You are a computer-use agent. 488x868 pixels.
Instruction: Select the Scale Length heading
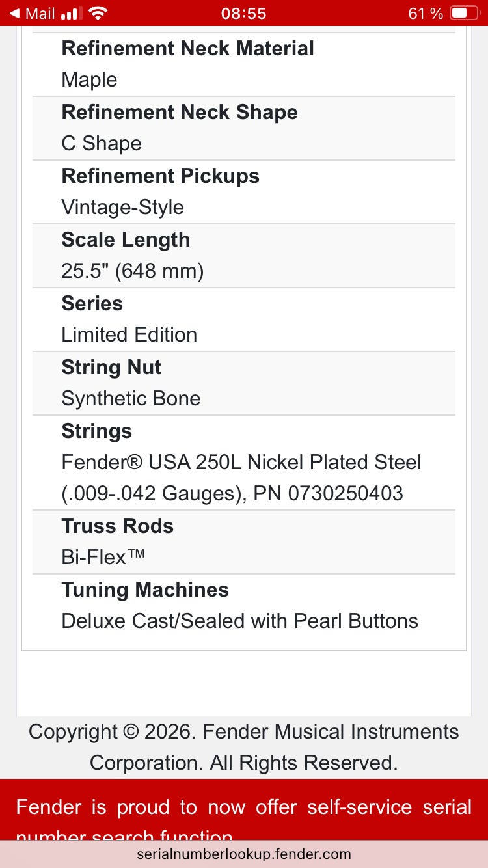coord(126,239)
